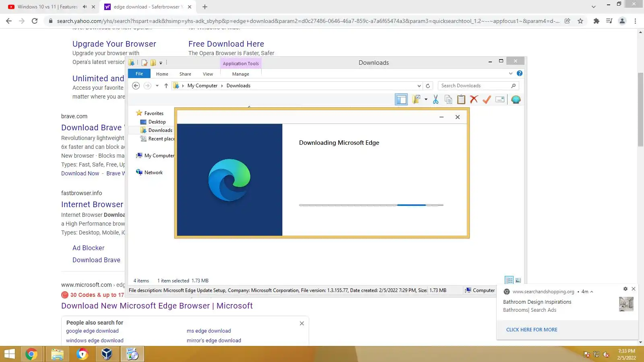The image size is (644, 362).
Task: Click the Edge download progress bar
Action: point(371,205)
